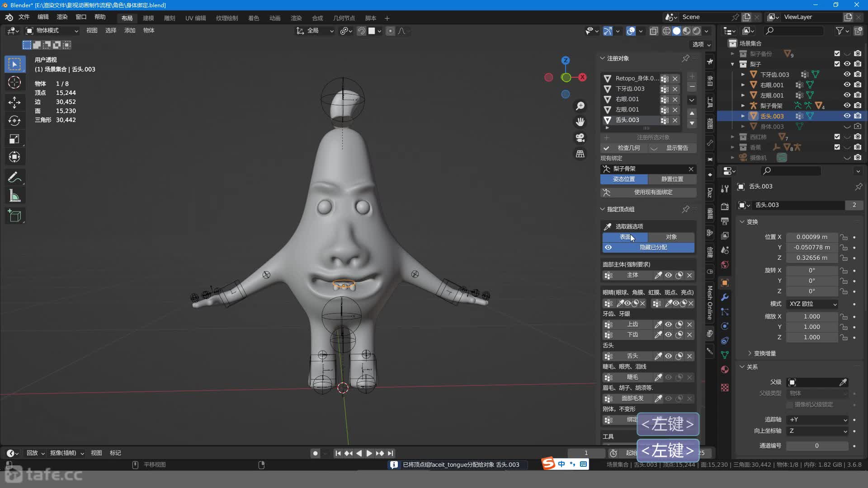Screen dimensions: 868x488
Task: Toggle visibility of 上齿 group
Action: click(668, 324)
